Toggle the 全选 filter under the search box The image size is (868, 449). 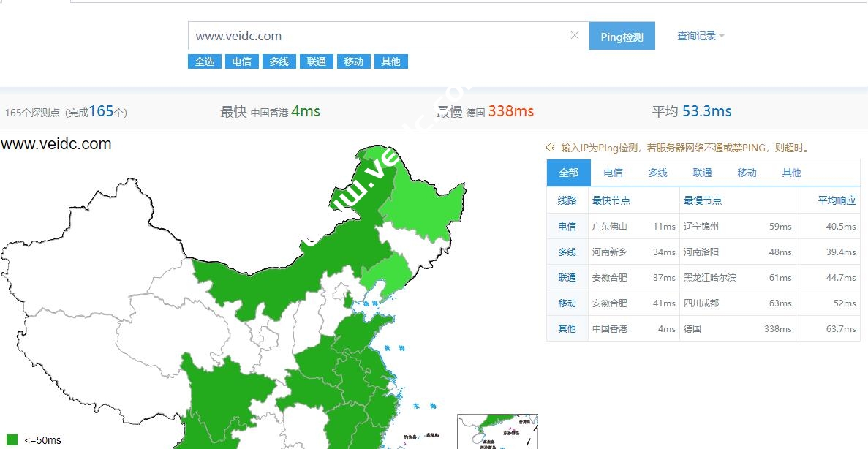tap(204, 61)
